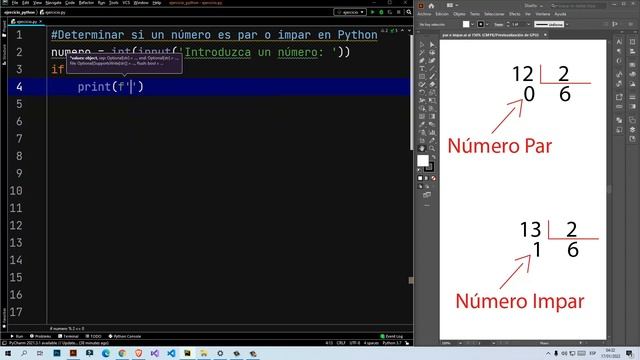Open the stroke weight dropdown in Illustrator

[x=529, y=24]
